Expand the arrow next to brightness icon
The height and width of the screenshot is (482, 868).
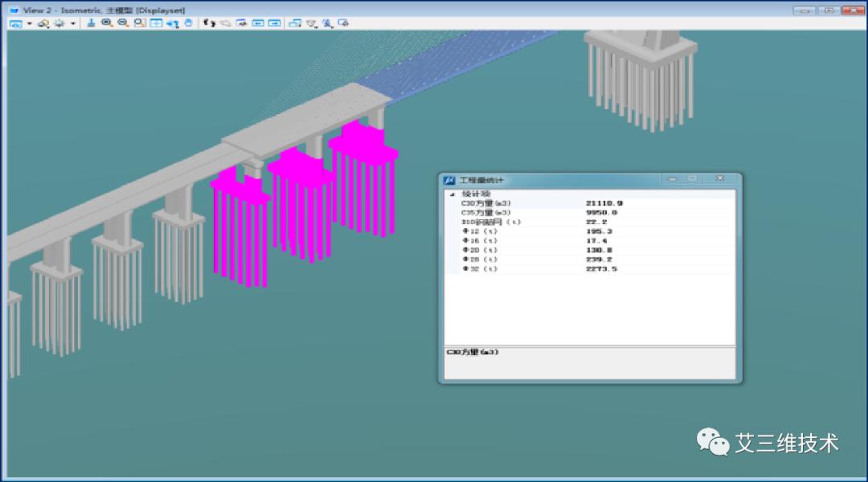[73, 23]
